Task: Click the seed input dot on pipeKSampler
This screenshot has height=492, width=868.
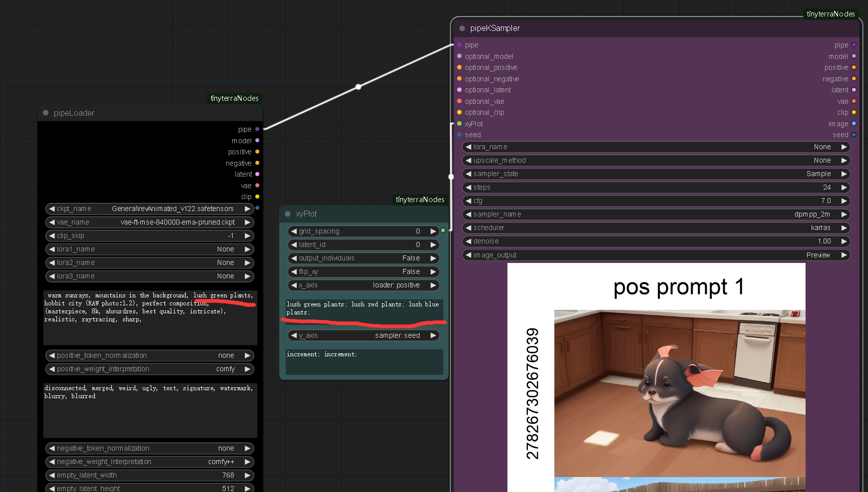Action: pos(458,135)
